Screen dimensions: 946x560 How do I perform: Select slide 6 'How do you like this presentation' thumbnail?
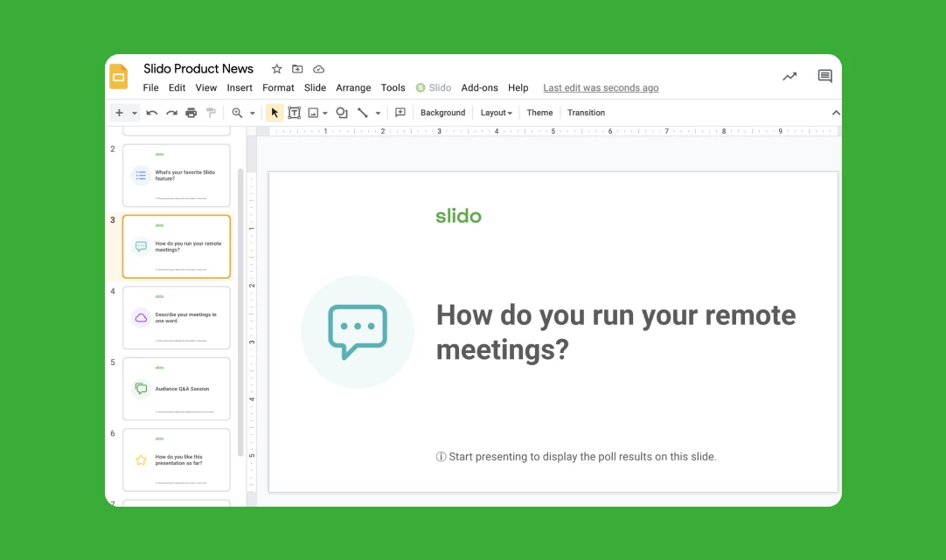point(176,460)
